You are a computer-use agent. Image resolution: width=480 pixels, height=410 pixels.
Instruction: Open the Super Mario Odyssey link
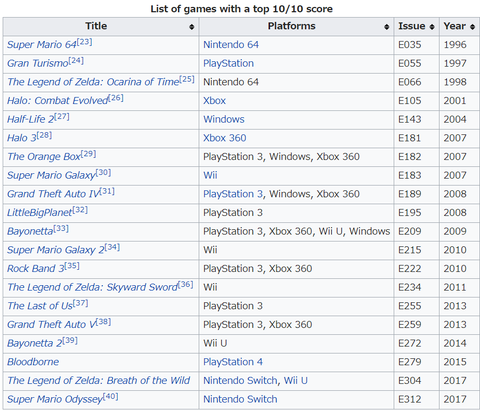pyautogui.click(x=55, y=399)
